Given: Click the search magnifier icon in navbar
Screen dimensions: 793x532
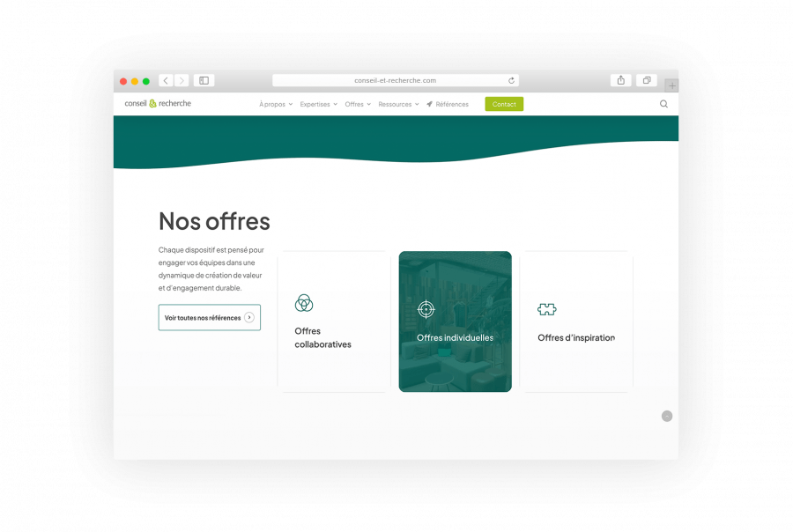Looking at the screenshot, I should pyautogui.click(x=663, y=104).
